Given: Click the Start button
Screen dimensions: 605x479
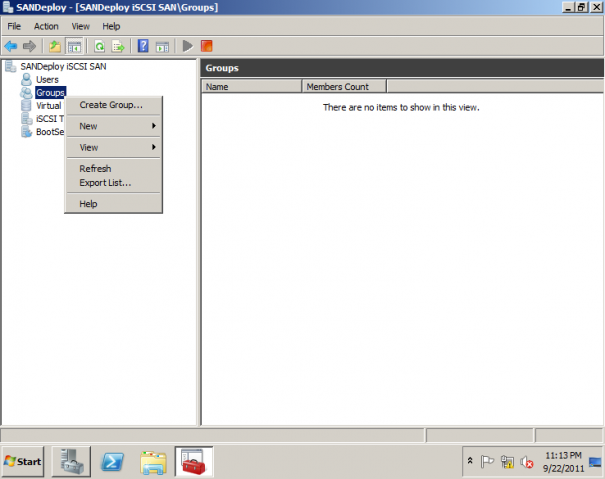Looking at the screenshot, I should (x=23, y=462).
